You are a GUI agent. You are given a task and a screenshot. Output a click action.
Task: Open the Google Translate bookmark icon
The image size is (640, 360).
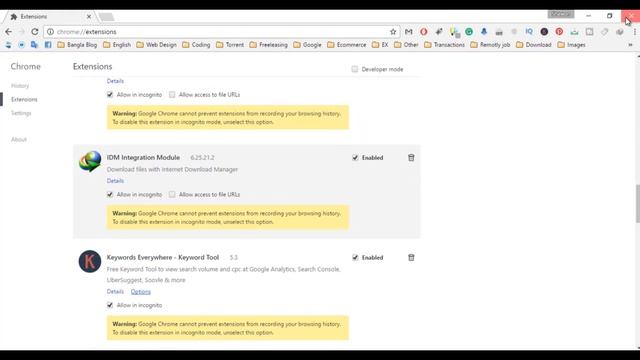pos(34,44)
